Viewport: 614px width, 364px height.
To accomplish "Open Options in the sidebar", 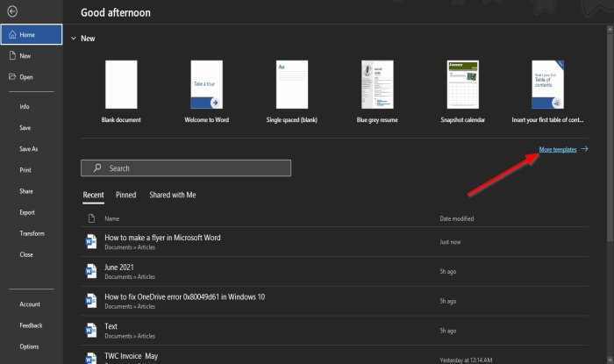I will [29, 346].
